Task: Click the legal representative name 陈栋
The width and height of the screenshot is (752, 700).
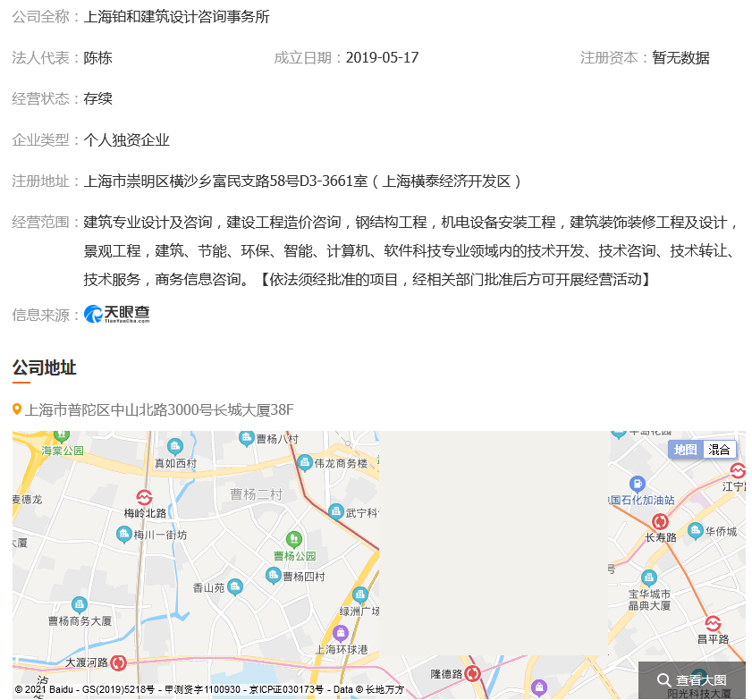Action: pyautogui.click(x=97, y=57)
